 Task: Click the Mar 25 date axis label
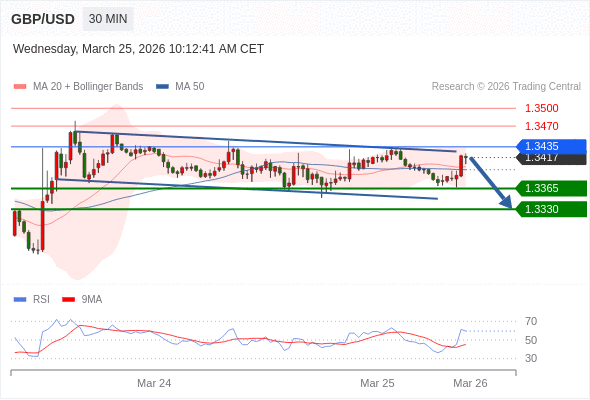pos(377,383)
